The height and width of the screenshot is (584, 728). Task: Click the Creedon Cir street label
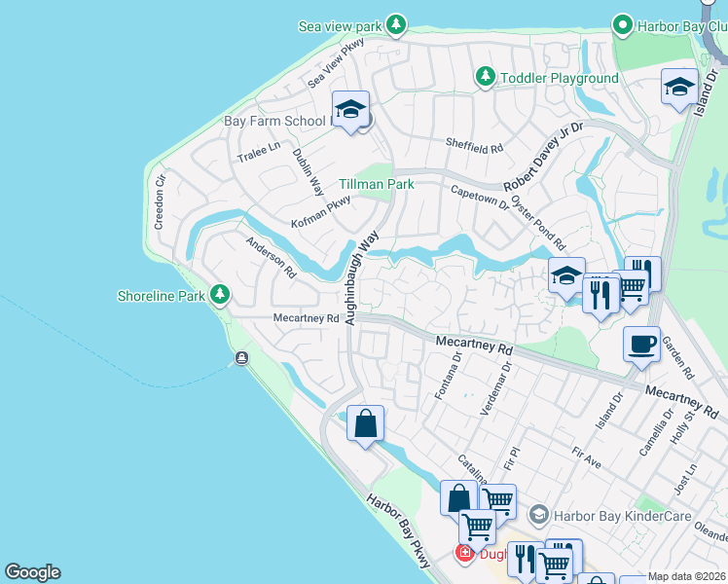tap(160, 201)
